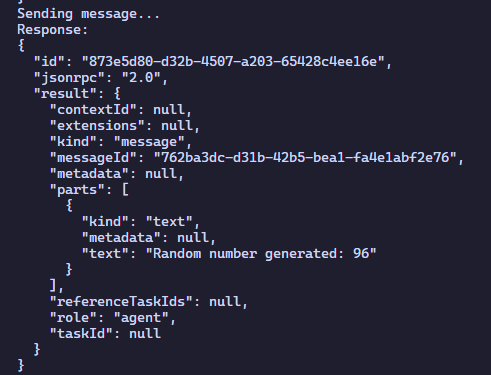Click the "Sending message..." line

(88, 14)
